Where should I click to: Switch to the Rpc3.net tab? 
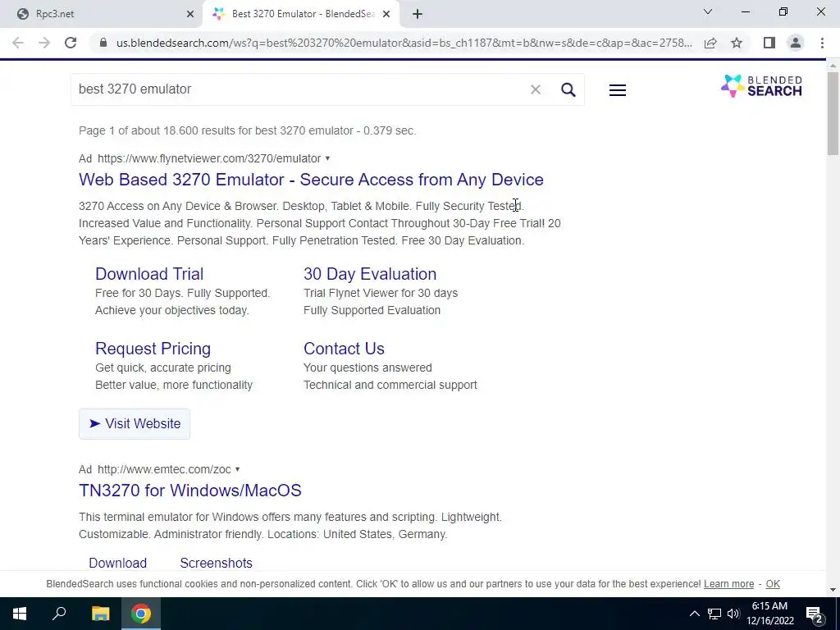(x=101, y=14)
